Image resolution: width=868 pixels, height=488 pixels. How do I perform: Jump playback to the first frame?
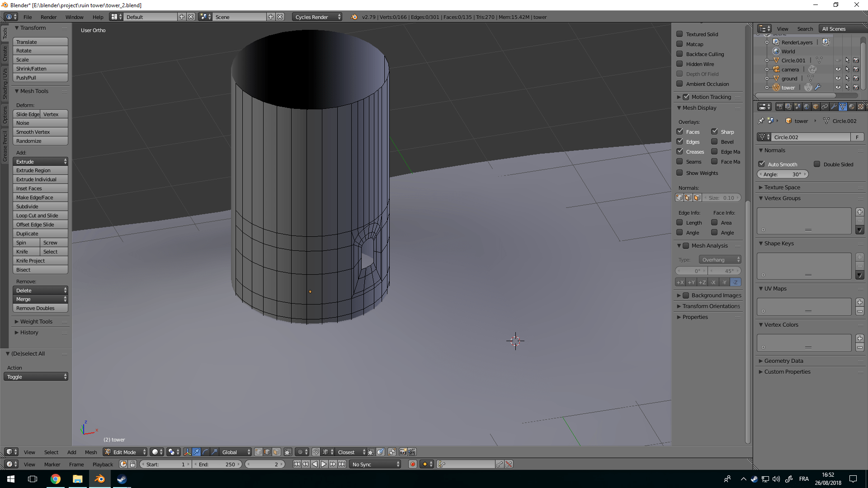coord(297,464)
